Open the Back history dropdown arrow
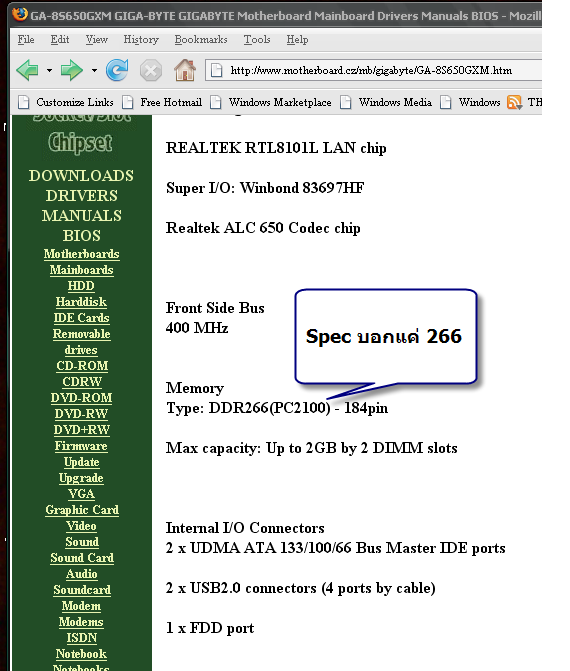The width and height of the screenshot is (570, 671). click(x=49, y=71)
